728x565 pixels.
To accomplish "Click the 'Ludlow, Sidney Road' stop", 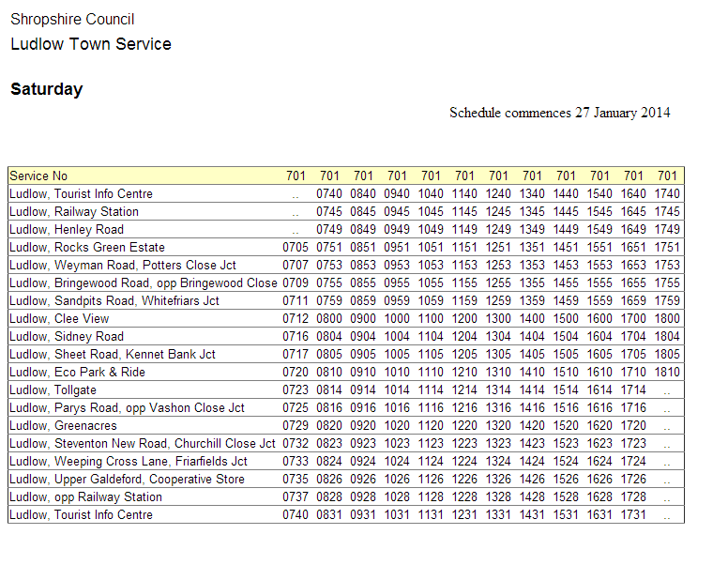I will (x=67, y=336).
